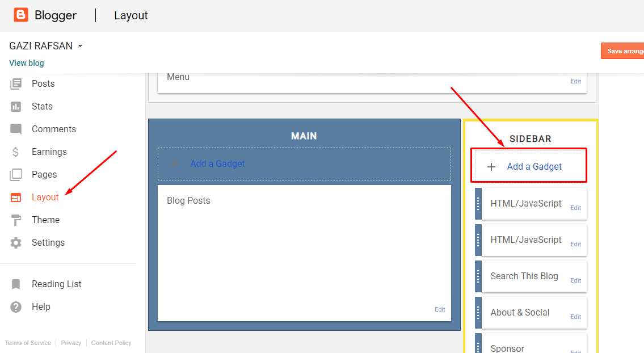Viewport: 644px width, 353px height.
Task: Click the Blogger title text
Action: pos(56,15)
